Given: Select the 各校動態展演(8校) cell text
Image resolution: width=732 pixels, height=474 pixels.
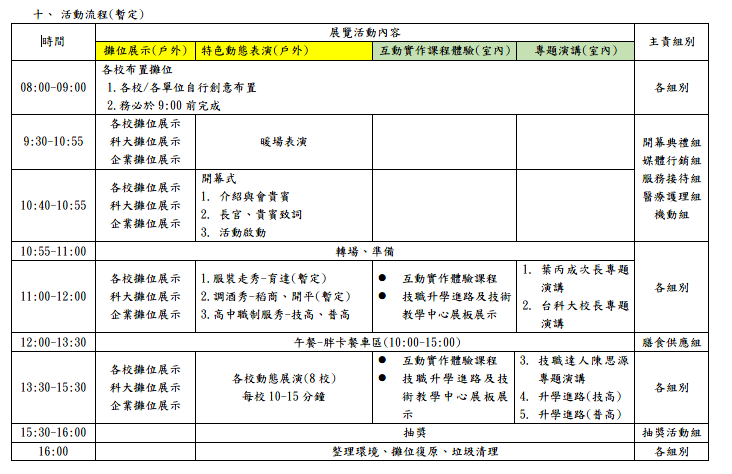Looking at the screenshot, I should point(283,379).
